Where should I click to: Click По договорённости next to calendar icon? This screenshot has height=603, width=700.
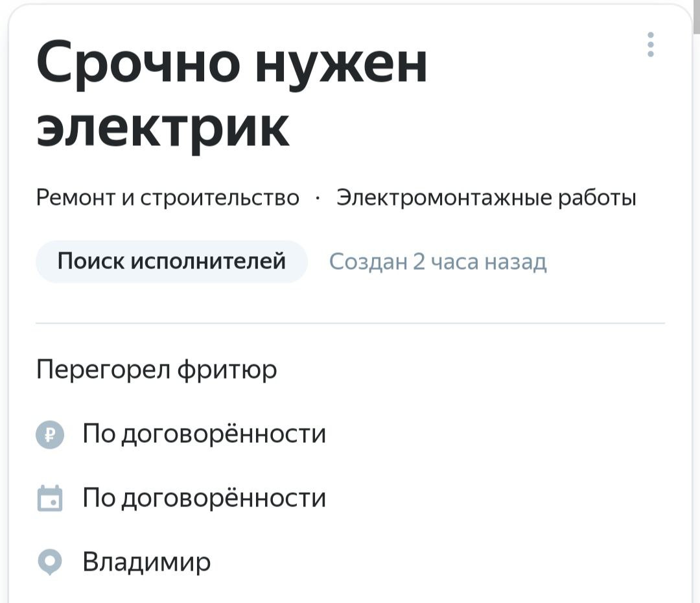click(x=204, y=497)
